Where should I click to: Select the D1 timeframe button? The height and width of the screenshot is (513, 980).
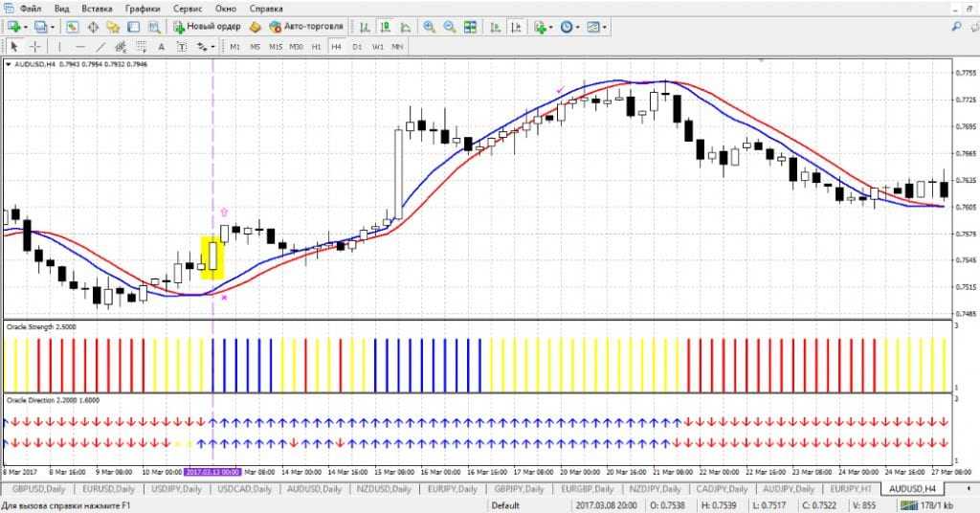pos(357,46)
